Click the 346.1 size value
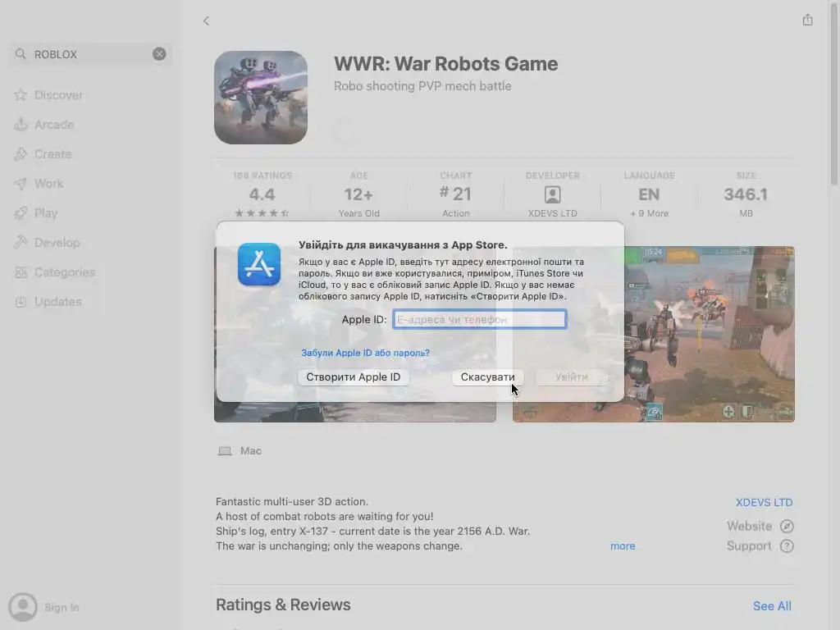840x630 pixels. pyautogui.click(x=746, y=194)
